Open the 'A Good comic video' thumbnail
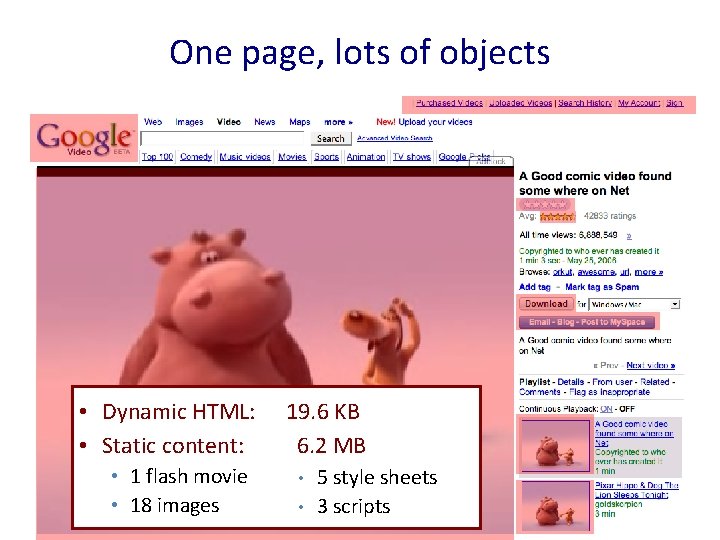 tap(555, 446)
